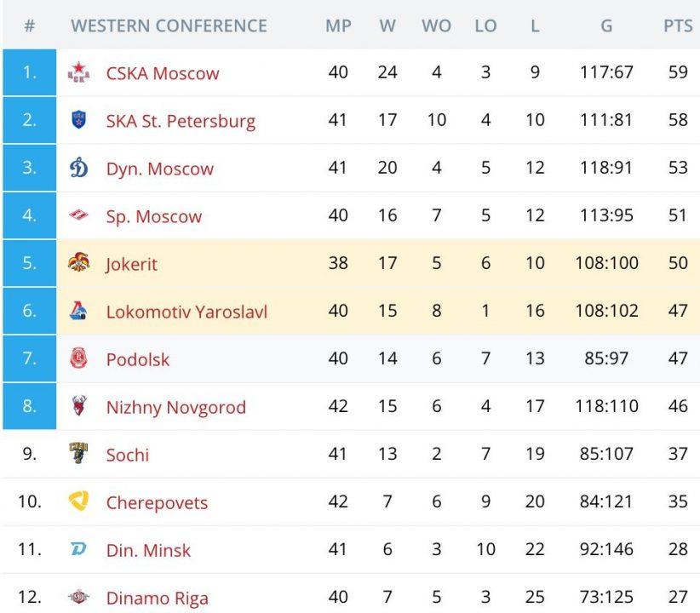Sort table by MP column header
Viewport: 700px width, 613px height.
pos(338,26)
